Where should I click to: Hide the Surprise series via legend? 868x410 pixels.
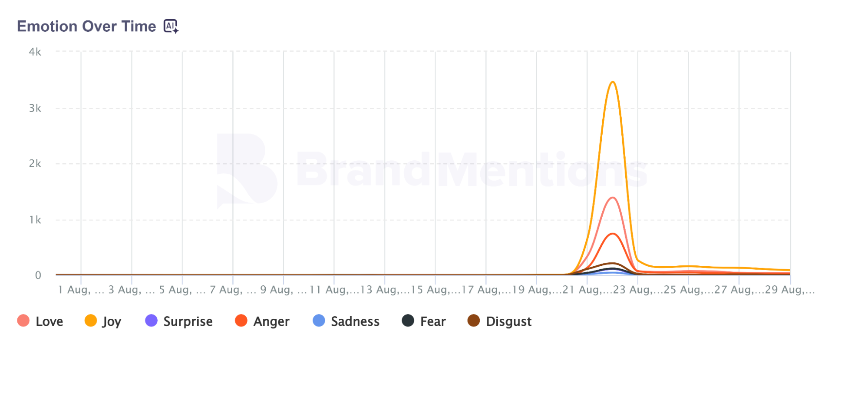pyautogui.click(x=179, y=321)
